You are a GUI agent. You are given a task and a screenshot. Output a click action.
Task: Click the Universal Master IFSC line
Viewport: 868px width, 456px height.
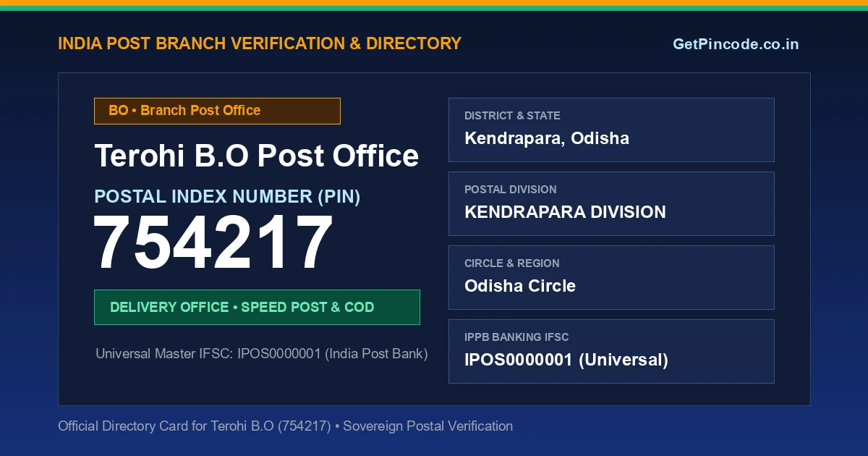point(262,354)
